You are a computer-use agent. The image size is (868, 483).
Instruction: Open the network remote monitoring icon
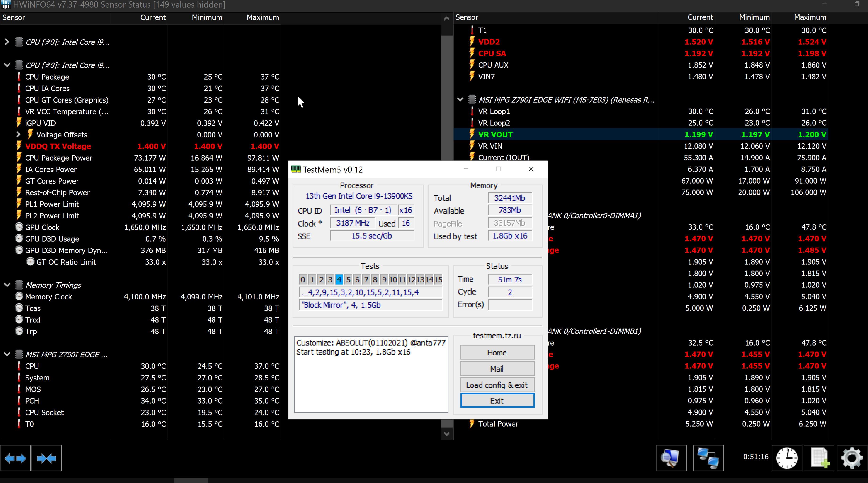(x=708, y=458)
